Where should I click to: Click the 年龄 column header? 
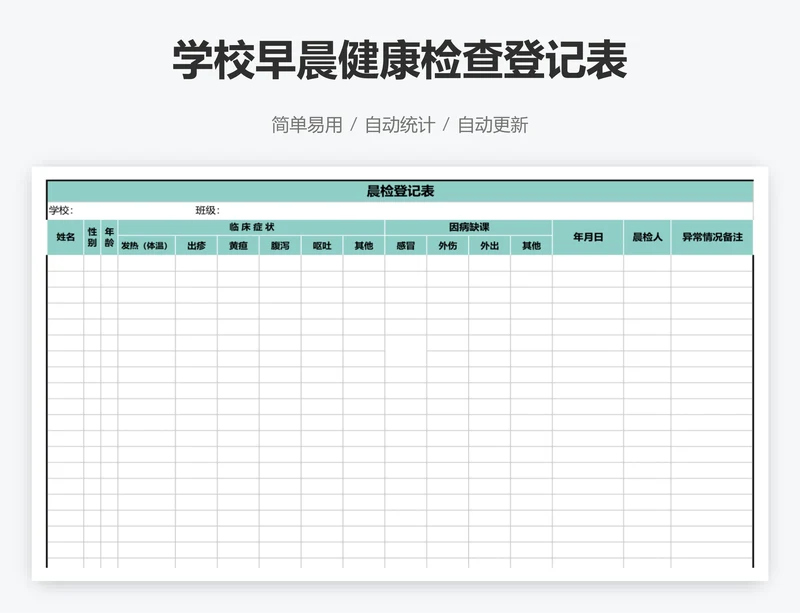[x=109, y=237]
